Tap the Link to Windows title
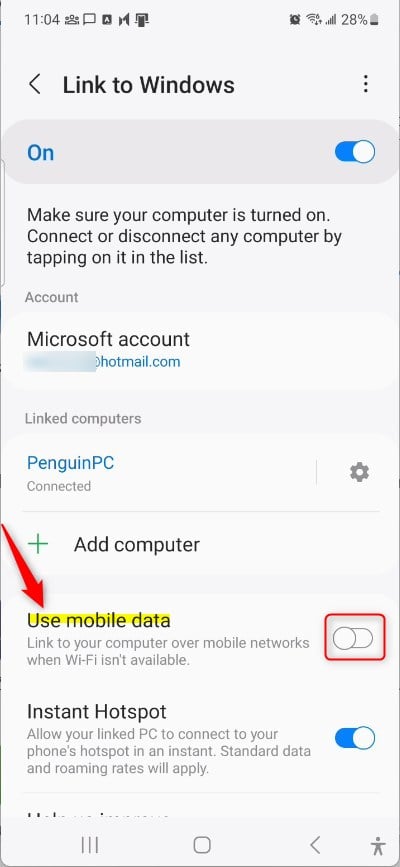 [x=148, y=85]
